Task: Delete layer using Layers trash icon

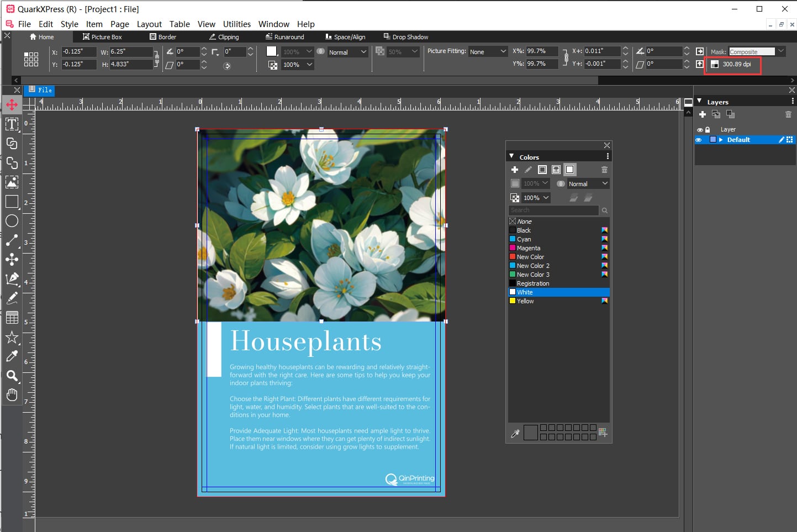Action: pyautogui.click(x=788, y=114)
